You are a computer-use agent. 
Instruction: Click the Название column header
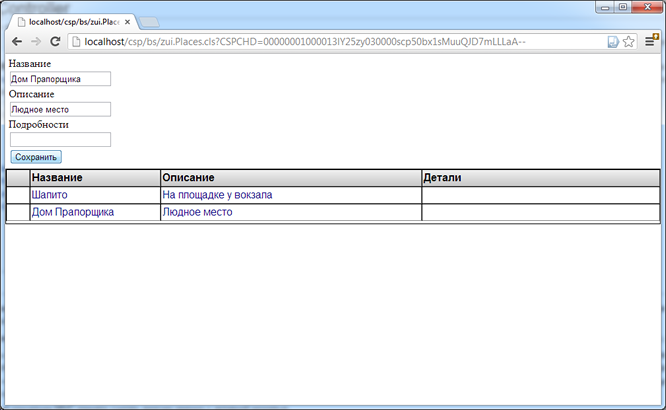tap(95, 178)
